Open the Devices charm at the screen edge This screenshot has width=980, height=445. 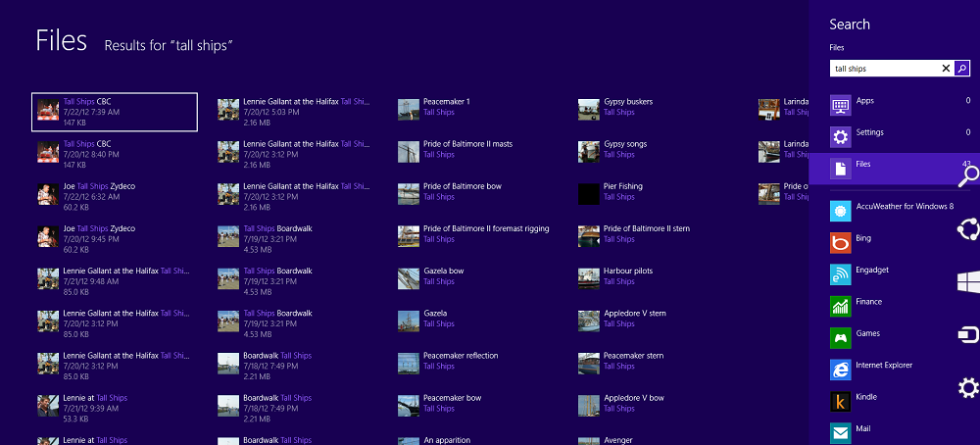click(969, 335)
